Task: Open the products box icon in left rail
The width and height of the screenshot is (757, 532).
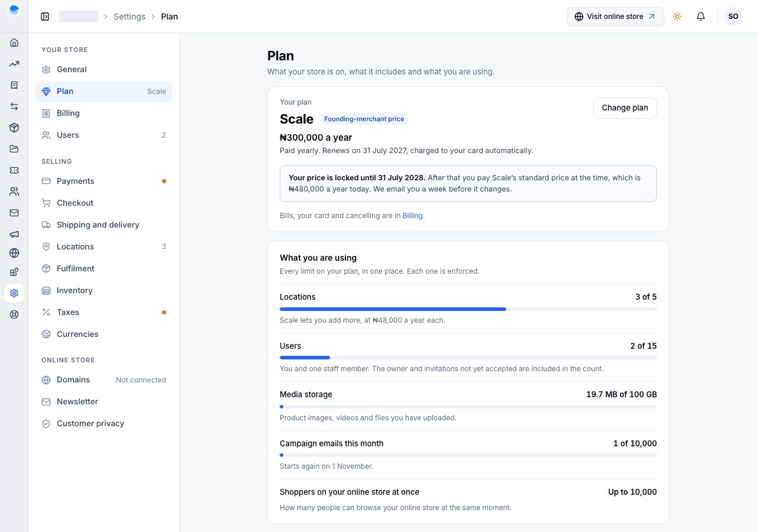Action: [14, 128]
